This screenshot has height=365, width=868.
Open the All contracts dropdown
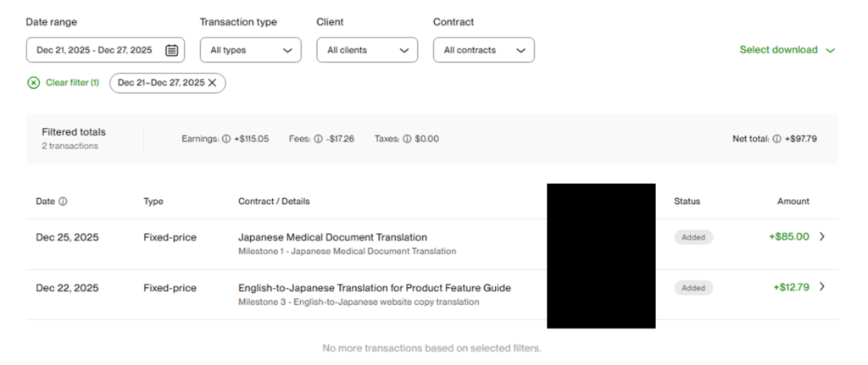pyautogui.click(x=483, y=50)
